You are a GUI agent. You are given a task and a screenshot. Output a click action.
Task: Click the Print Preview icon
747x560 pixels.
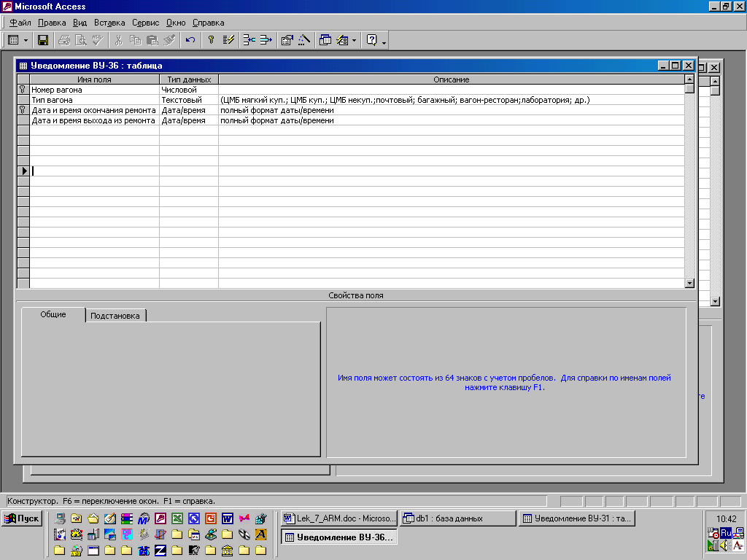(81, 41)
